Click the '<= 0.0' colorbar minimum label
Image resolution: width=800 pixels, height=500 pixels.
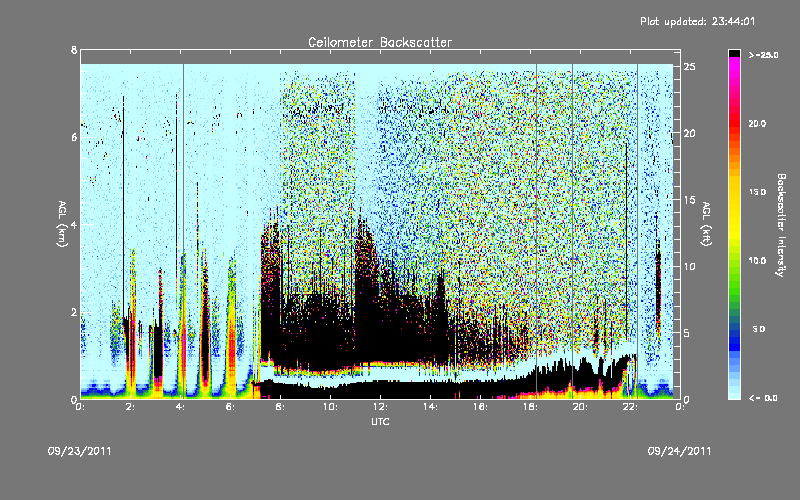(764, 398)
